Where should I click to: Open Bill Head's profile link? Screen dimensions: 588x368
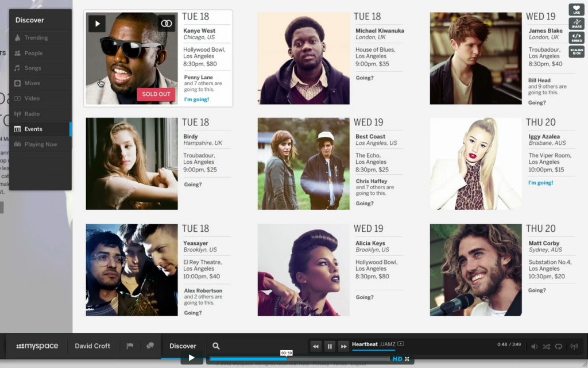(x=539, y=80)
